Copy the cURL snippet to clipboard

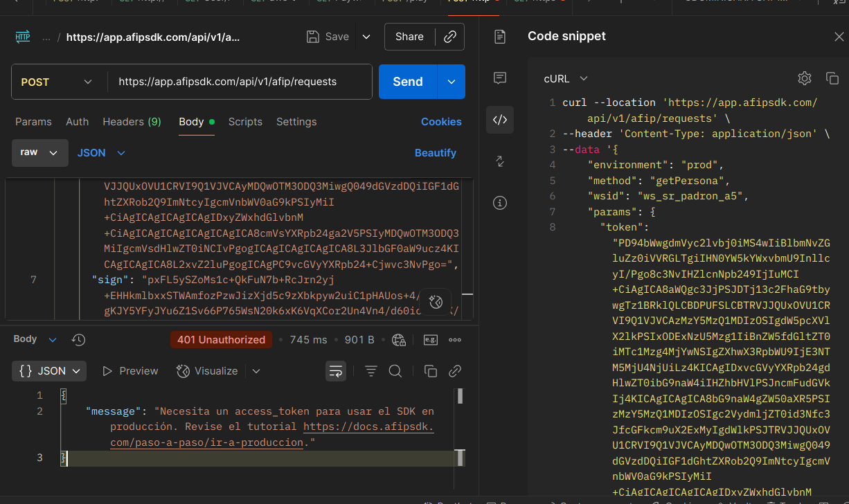(832, 78)
